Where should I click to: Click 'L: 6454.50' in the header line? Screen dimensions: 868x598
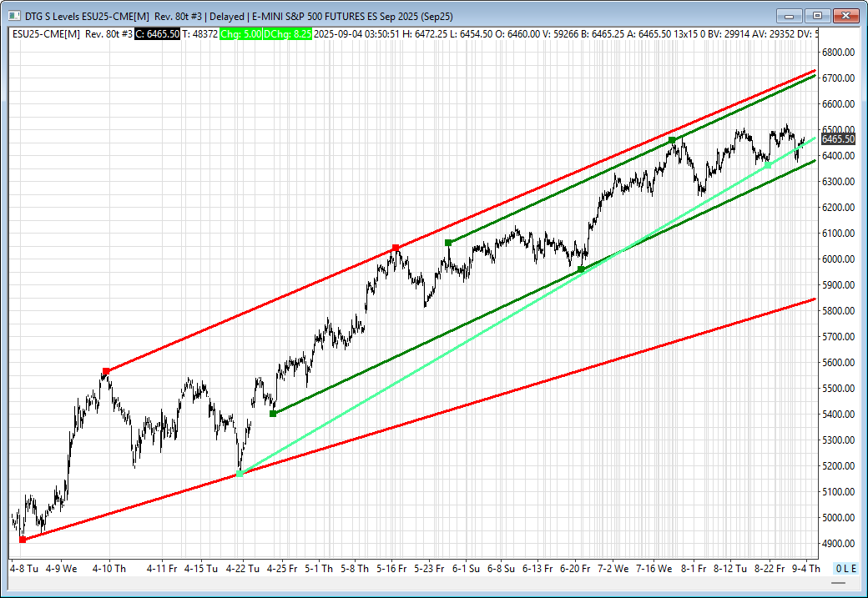[x=471, y=33]
